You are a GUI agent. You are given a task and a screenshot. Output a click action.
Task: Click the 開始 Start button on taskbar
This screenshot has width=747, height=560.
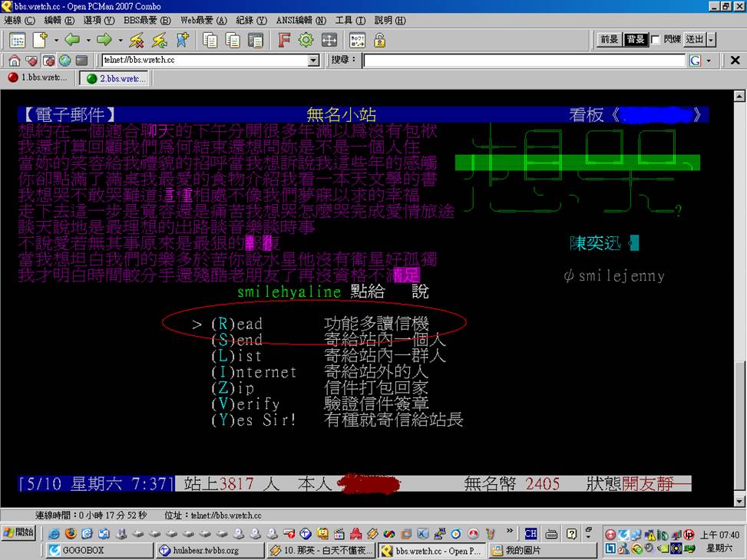20,533
